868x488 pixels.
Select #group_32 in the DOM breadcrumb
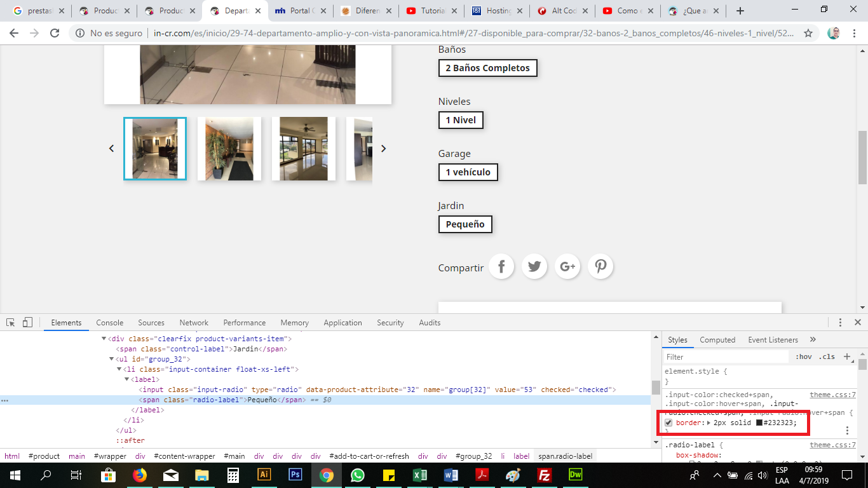coord(473,456)
